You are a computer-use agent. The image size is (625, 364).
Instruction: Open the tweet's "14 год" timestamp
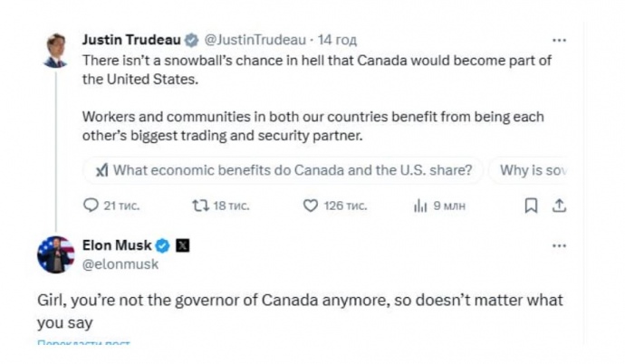coord(339,40)
